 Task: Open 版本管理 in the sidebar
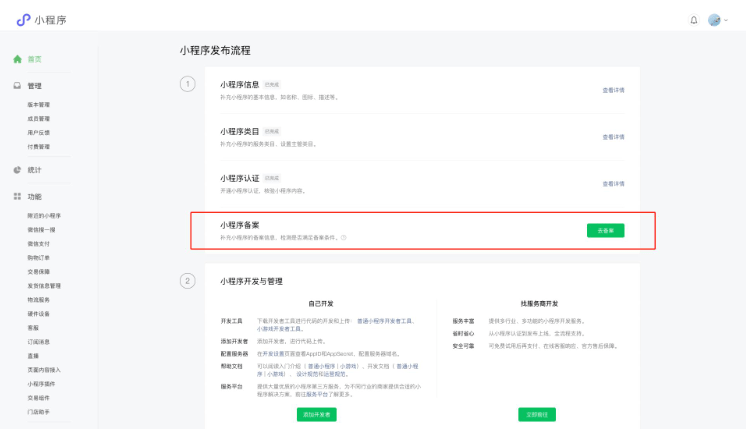point(39,104)
